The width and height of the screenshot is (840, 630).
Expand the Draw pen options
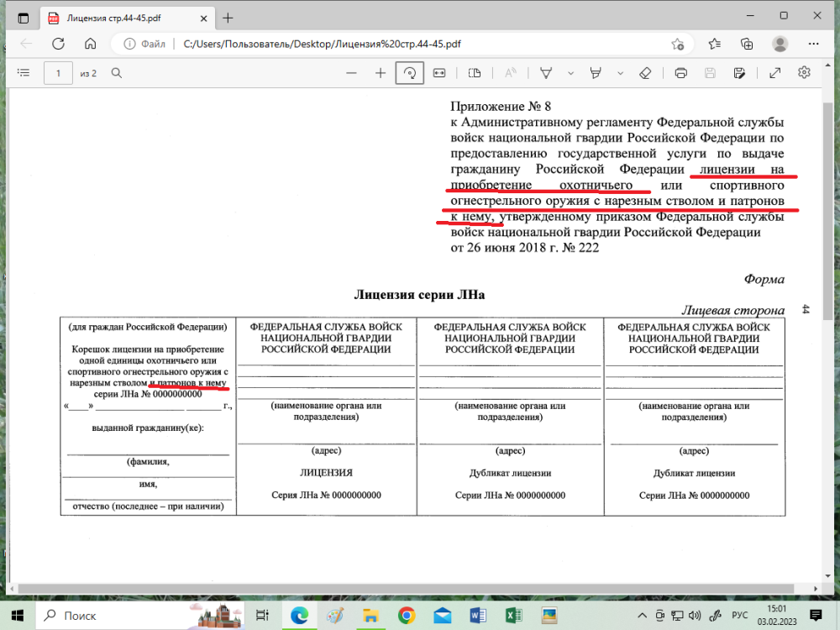click(x=570, y=73)
